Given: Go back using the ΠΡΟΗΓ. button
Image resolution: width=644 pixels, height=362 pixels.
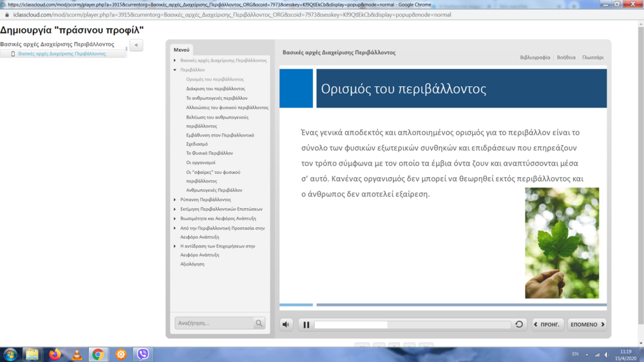Looking at the screenshot, I should [549, 325].
